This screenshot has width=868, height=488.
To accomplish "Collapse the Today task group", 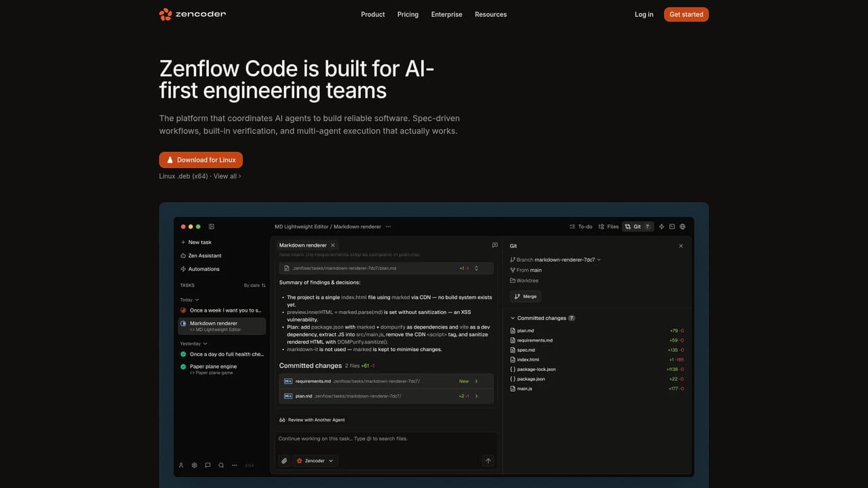I will [x=189, y=300].
